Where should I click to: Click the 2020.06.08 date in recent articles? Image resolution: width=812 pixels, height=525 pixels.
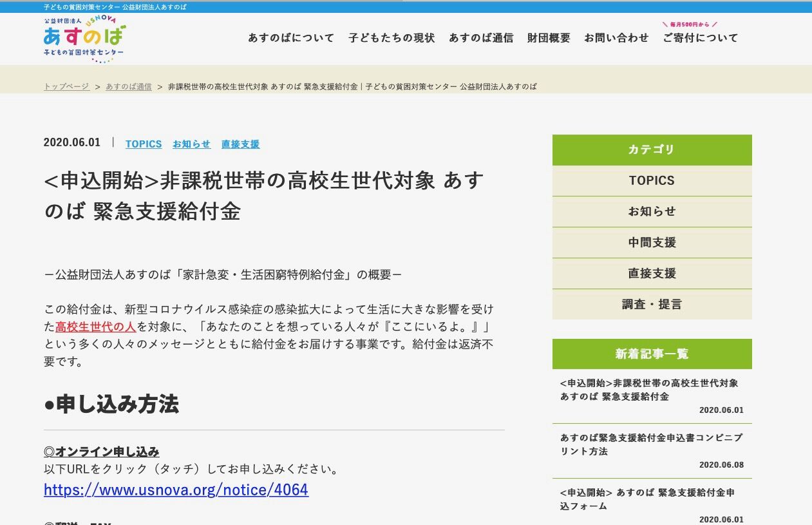721,465
